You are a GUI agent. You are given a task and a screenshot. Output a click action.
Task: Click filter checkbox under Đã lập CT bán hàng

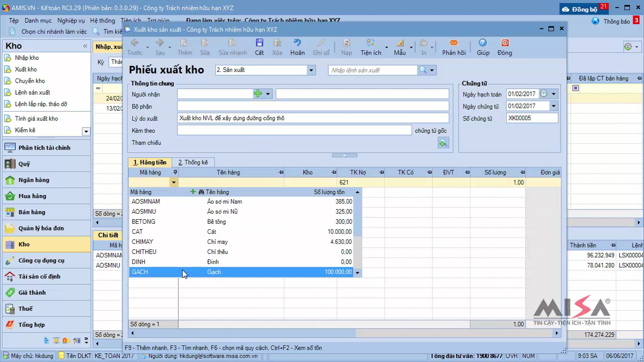575,88
